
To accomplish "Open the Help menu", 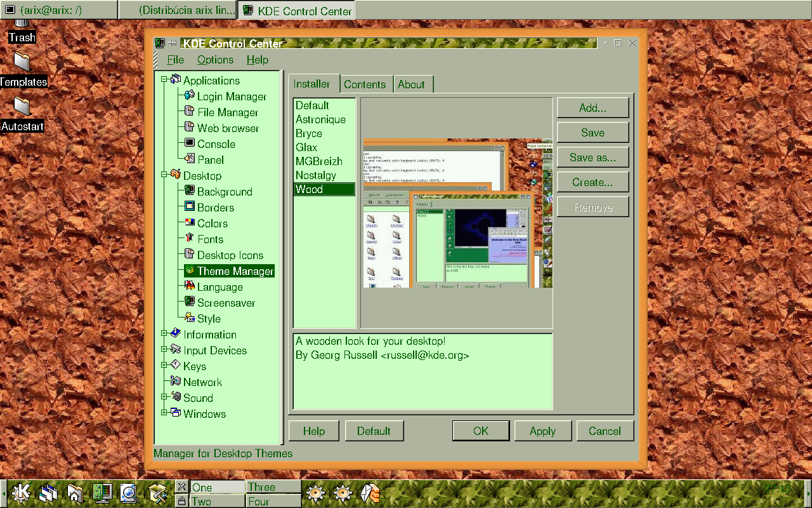I will 257,60.
